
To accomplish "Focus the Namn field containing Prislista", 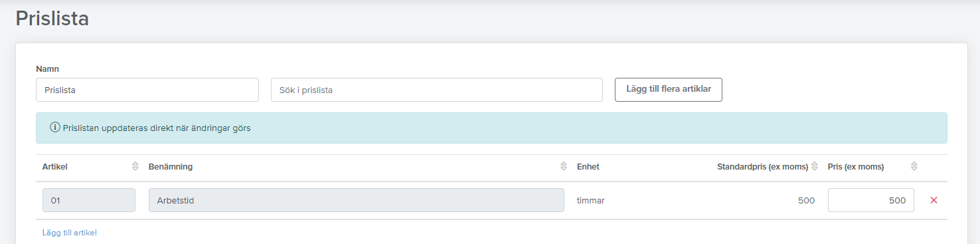I will [x=147, y=90].
